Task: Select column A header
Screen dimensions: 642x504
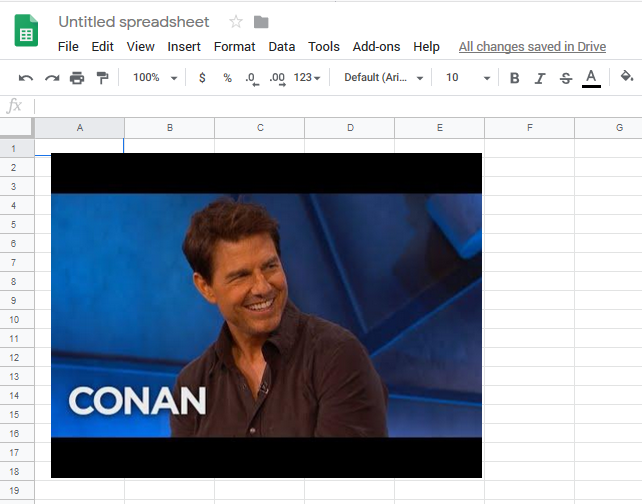Action: 79,128
